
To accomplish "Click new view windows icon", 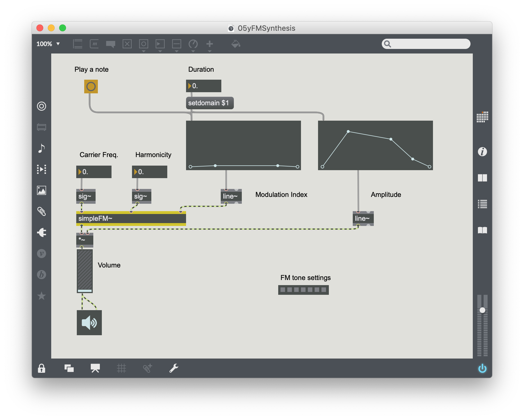I will (x=69, y=368).
